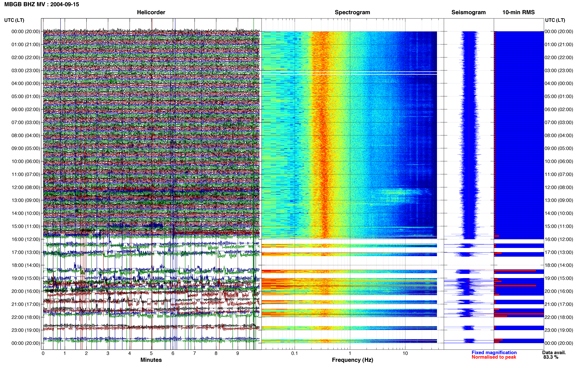Select the Spectrogram panel heading
Viewport: 588px width, 368px height.
[352, 12]
